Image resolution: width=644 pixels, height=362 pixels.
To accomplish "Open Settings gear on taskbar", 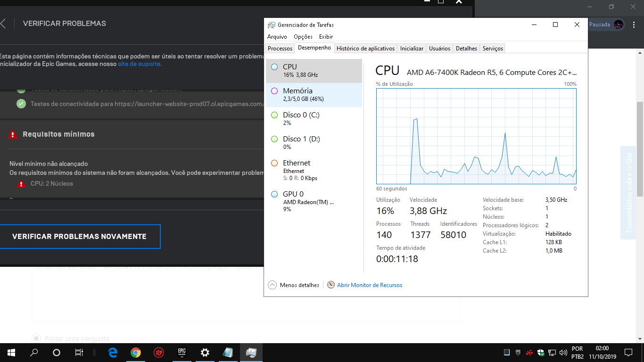I will [x=205, y=353].
